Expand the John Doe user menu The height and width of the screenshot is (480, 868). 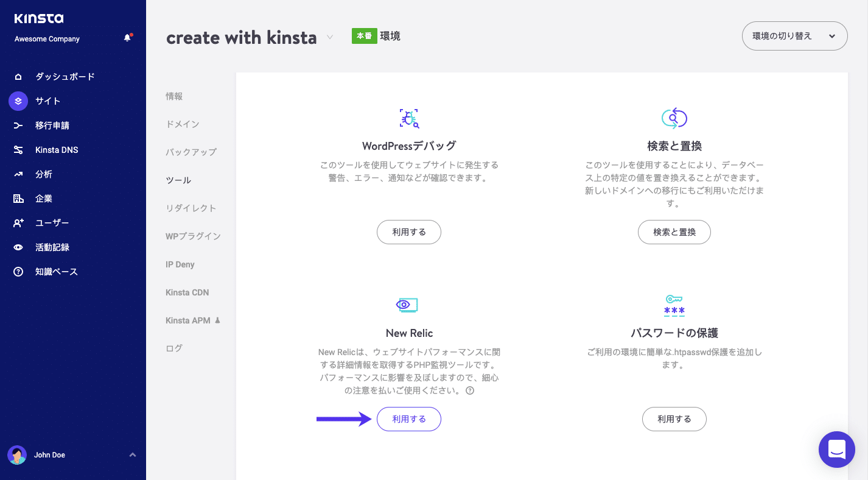(133, 455)
